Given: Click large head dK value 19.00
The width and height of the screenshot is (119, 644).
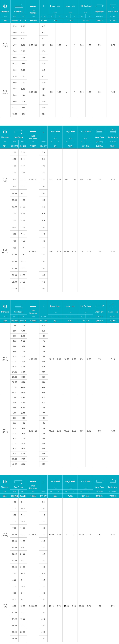Looking at the screenshot, I should (66, 606).
